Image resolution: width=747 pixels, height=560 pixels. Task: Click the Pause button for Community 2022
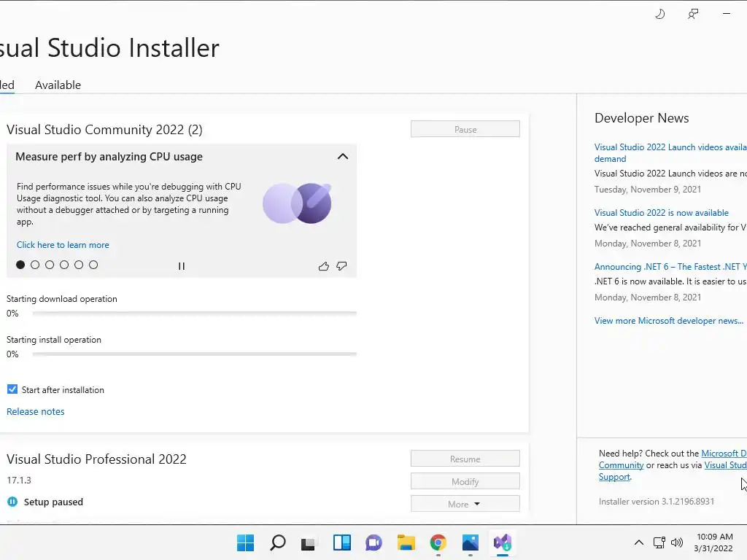click(x=465, y=129)
